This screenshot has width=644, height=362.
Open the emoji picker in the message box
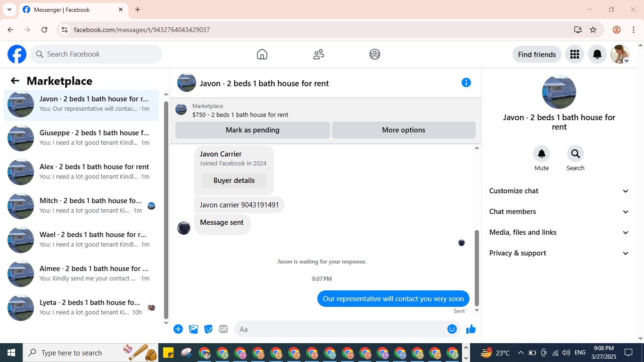coord(452,329)
